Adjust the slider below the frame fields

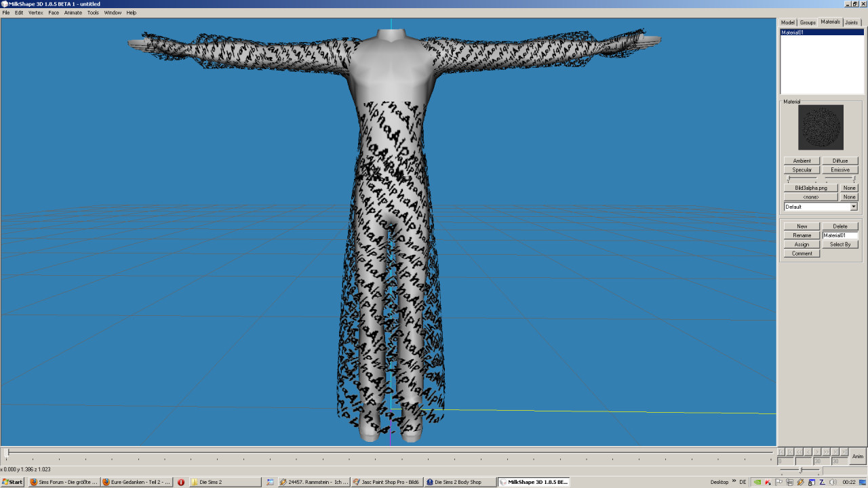tap(800, 470)
